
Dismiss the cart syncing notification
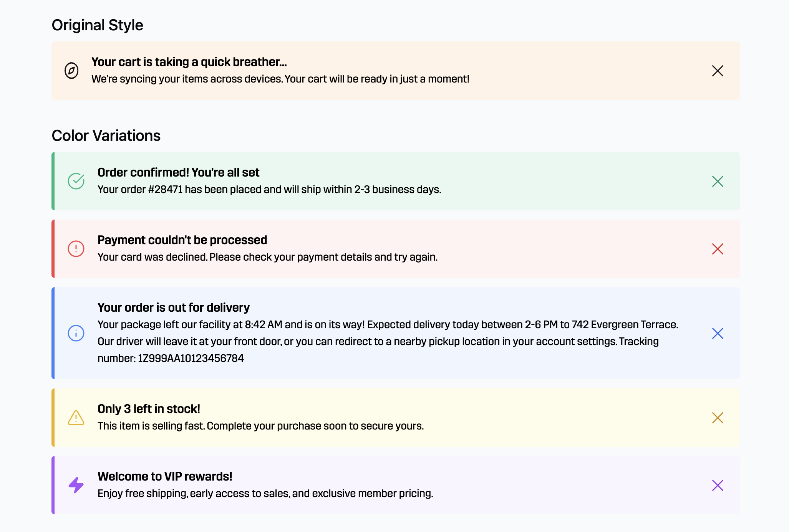[x=718, y=71]
